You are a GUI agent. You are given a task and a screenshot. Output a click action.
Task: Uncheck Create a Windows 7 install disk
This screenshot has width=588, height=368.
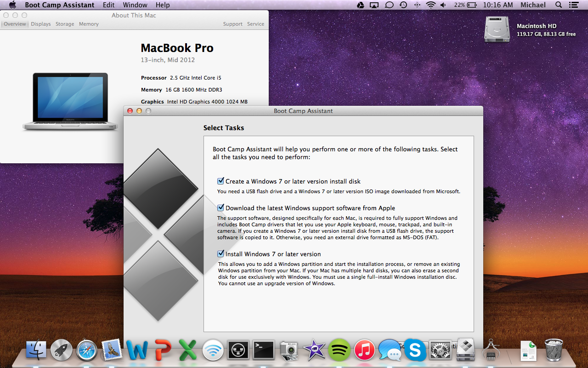(221, 181)
